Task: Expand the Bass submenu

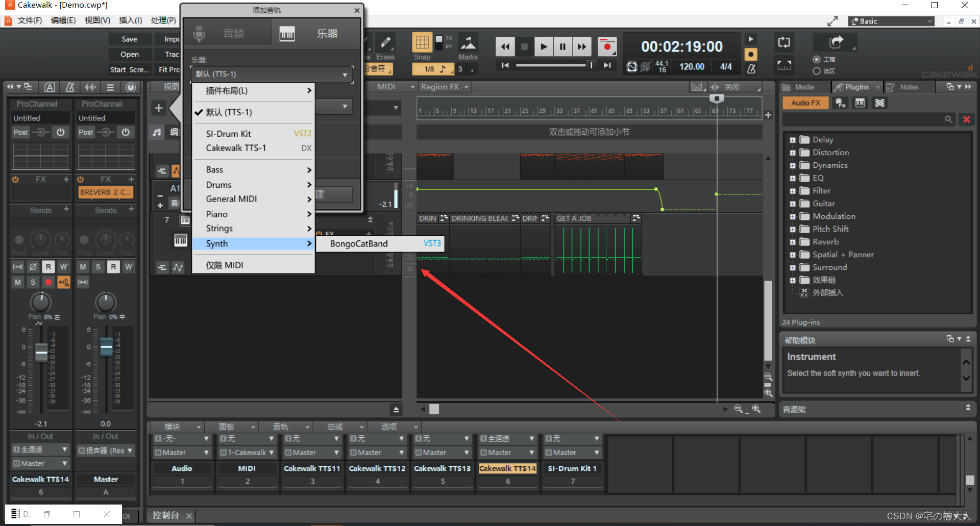Action: click(x=253, y=170)
